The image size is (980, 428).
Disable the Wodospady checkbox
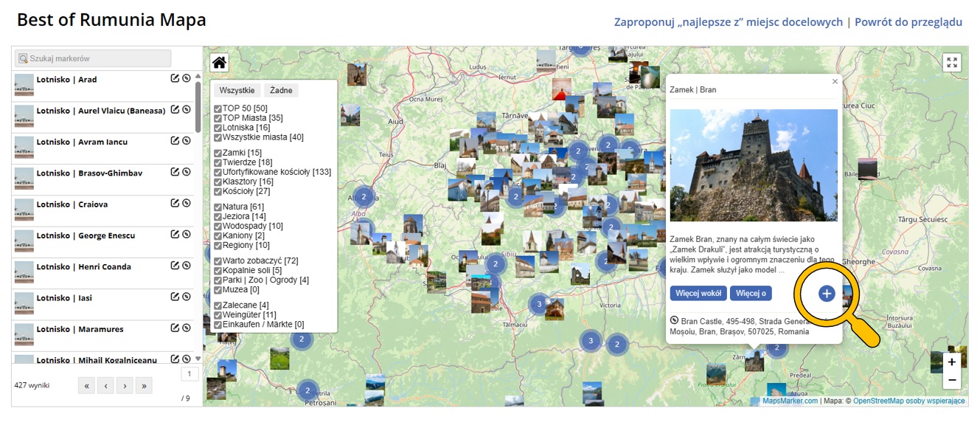coord(218,226)
